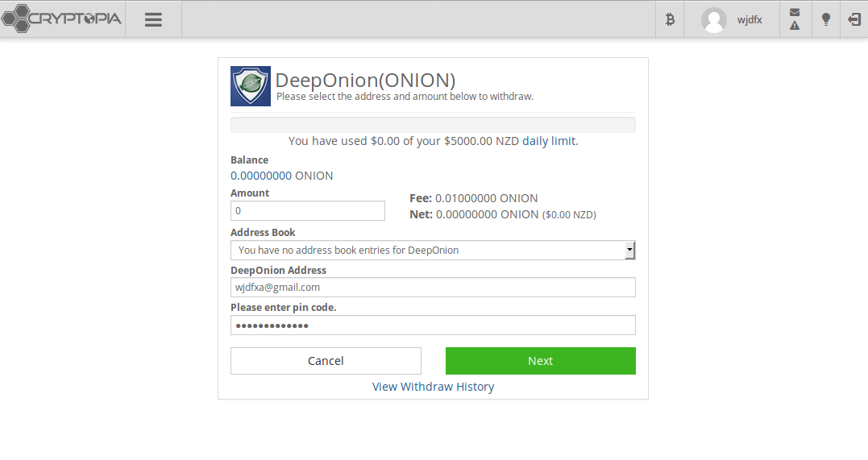The image size is (868, 460).
Task: Click the green Next button
Action: (540, 361)
